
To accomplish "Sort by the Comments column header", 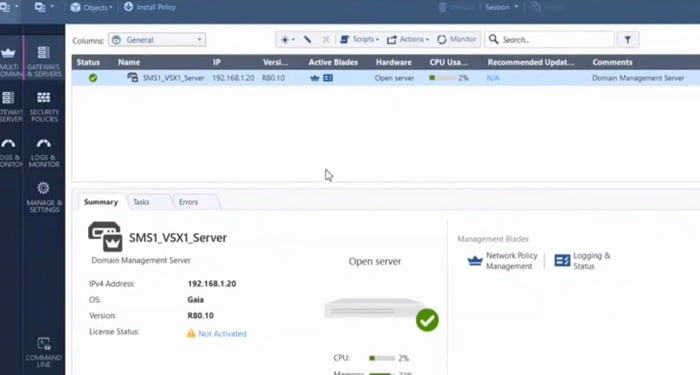I will 612,62.
